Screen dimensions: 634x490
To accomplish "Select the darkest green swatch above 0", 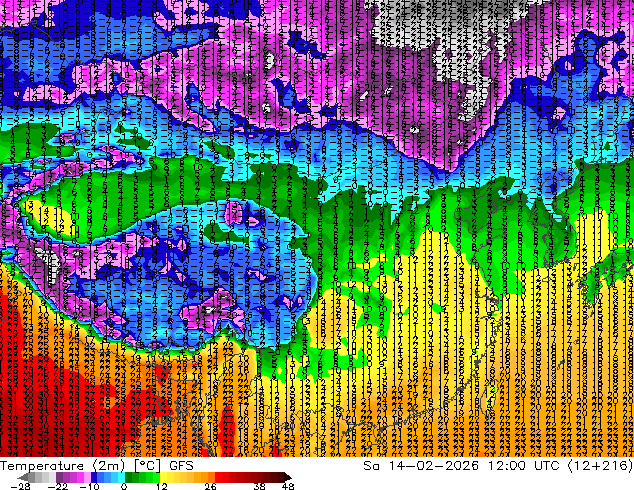I will (128, 477).
